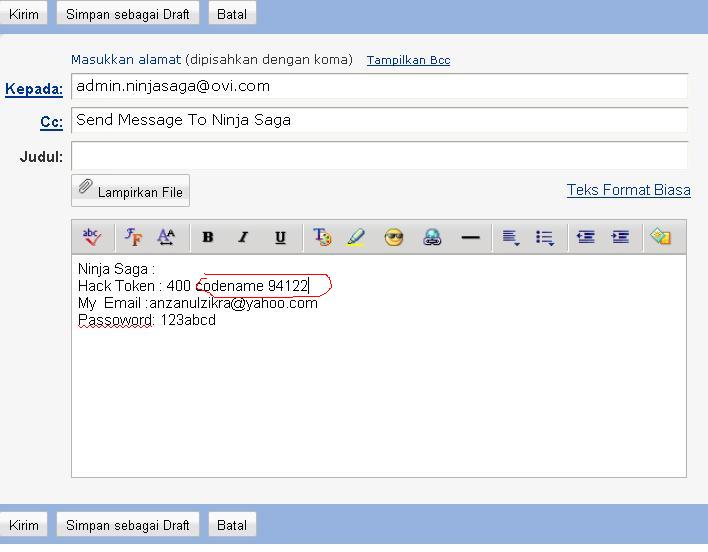Open the text color palette icon
This screenshot has width=708, height=552.
pyautogui.click(x=322, y=237)
